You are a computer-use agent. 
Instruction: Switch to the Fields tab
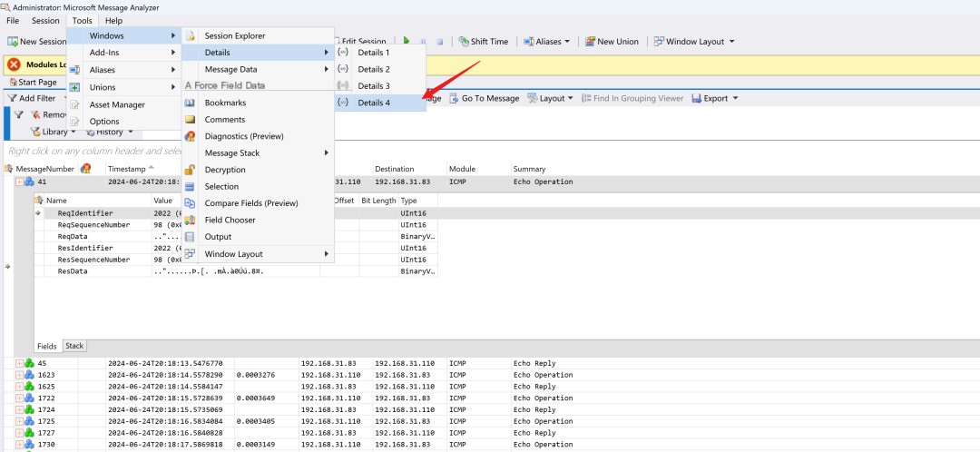point(47,347)
